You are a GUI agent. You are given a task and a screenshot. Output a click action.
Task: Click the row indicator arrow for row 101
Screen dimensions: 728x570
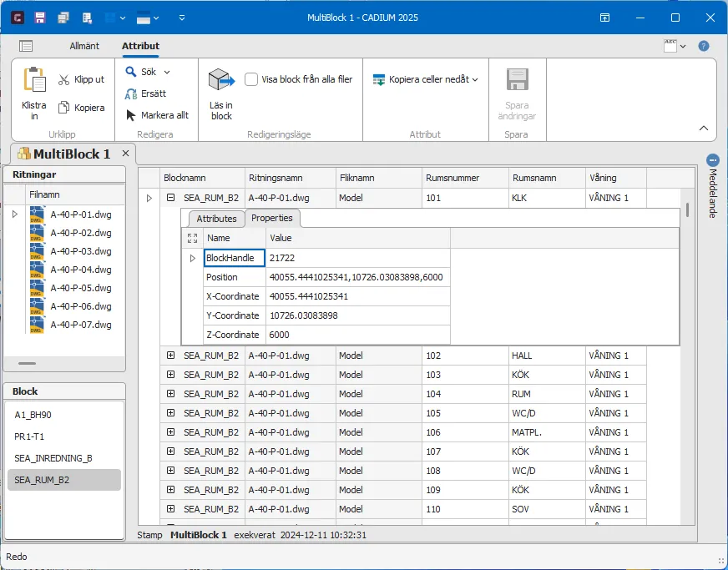pyautogui.click(x=149, y=198)
